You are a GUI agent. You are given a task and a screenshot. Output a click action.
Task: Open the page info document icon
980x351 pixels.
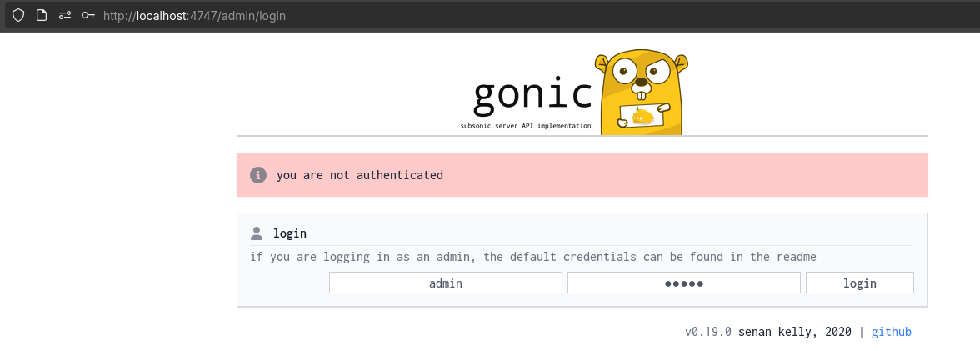point(42,15)
